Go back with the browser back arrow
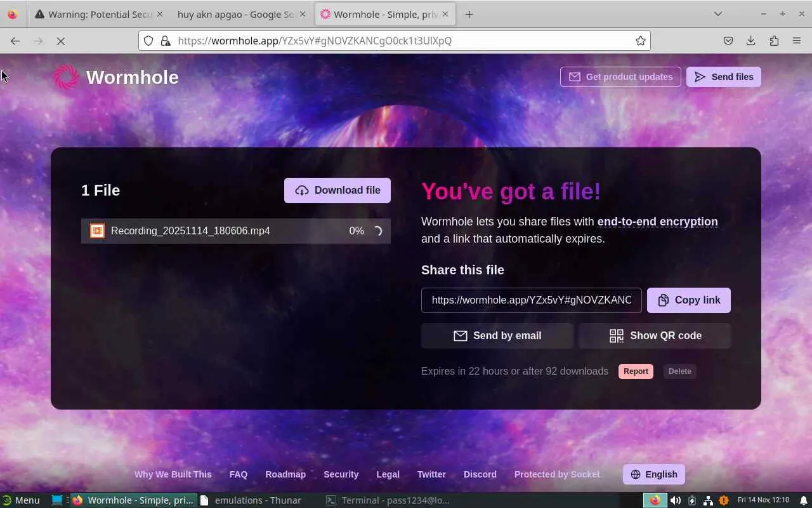 point(15,41)
